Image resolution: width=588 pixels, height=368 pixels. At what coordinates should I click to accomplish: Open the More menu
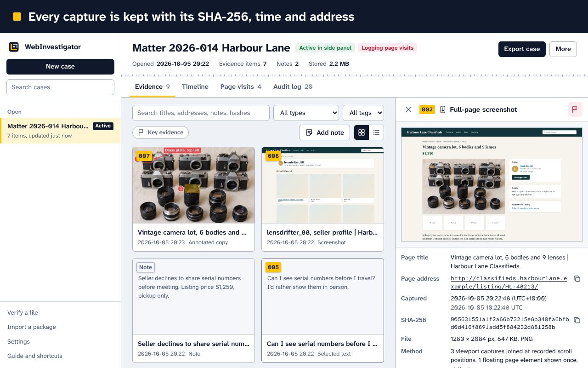[563, 49]
